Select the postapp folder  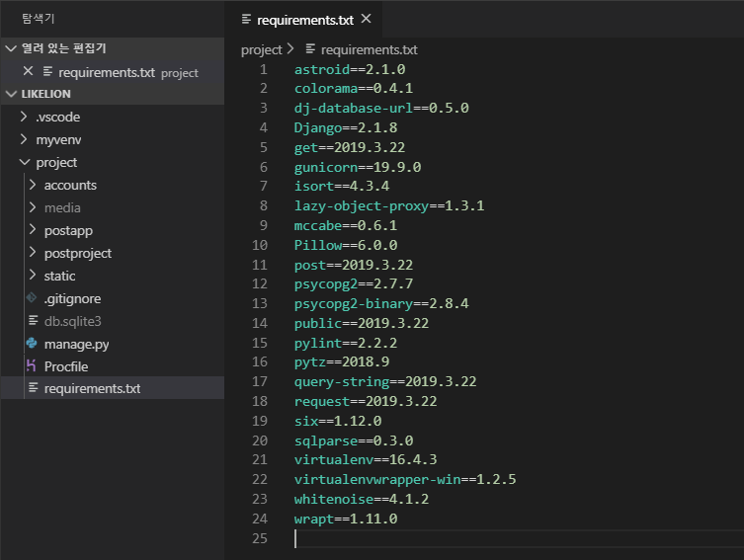click(68, 231)
